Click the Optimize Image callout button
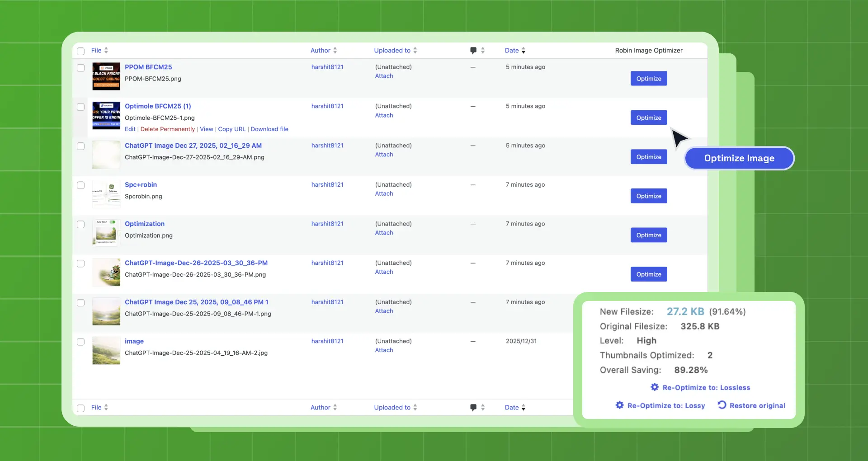 coord(739,158)
